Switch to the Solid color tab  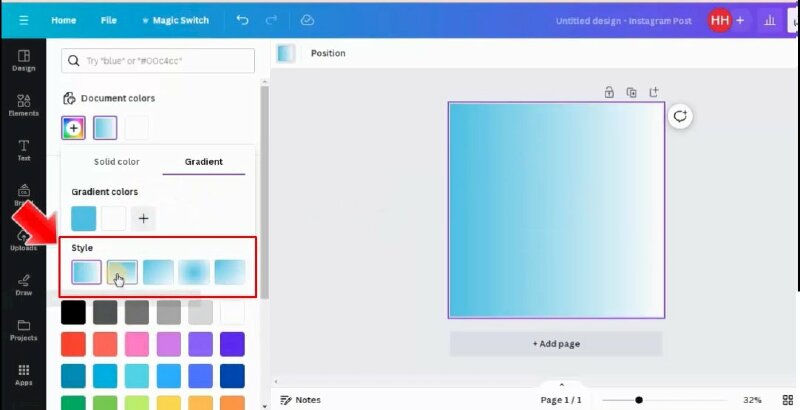point(116,162)
